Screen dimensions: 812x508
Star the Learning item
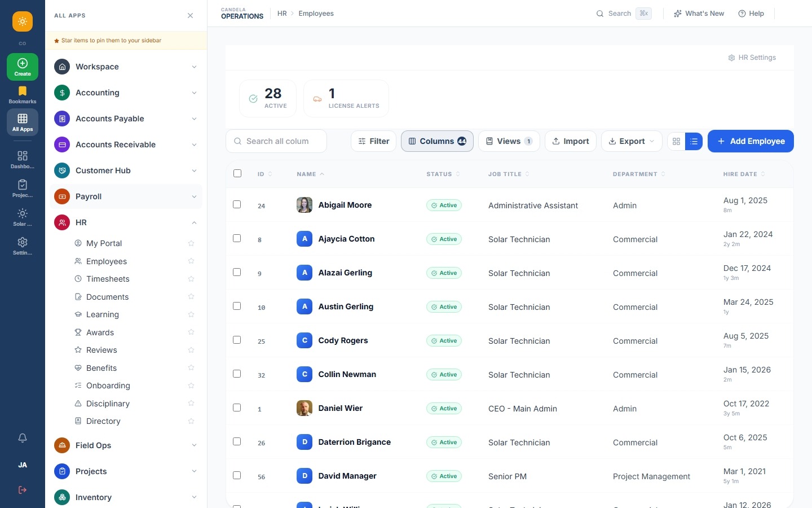(x=191, y=314)
